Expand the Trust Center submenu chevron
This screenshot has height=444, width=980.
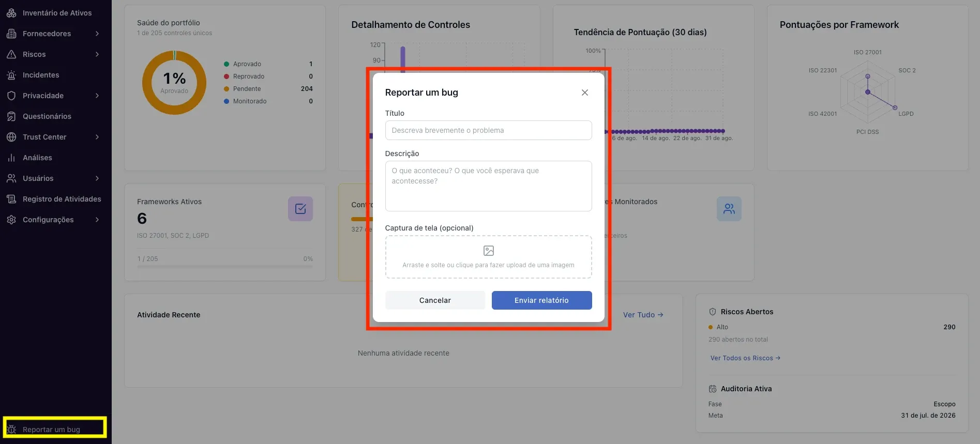97,137
